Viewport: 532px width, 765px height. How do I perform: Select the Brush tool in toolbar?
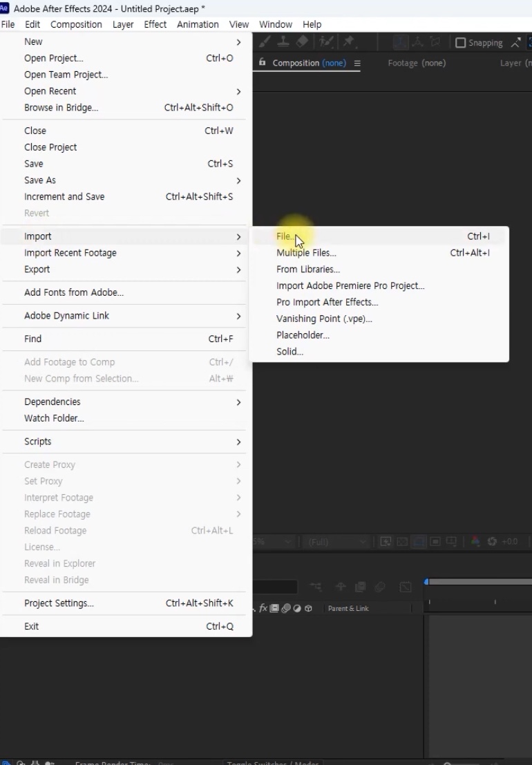(x=265, y=42)
